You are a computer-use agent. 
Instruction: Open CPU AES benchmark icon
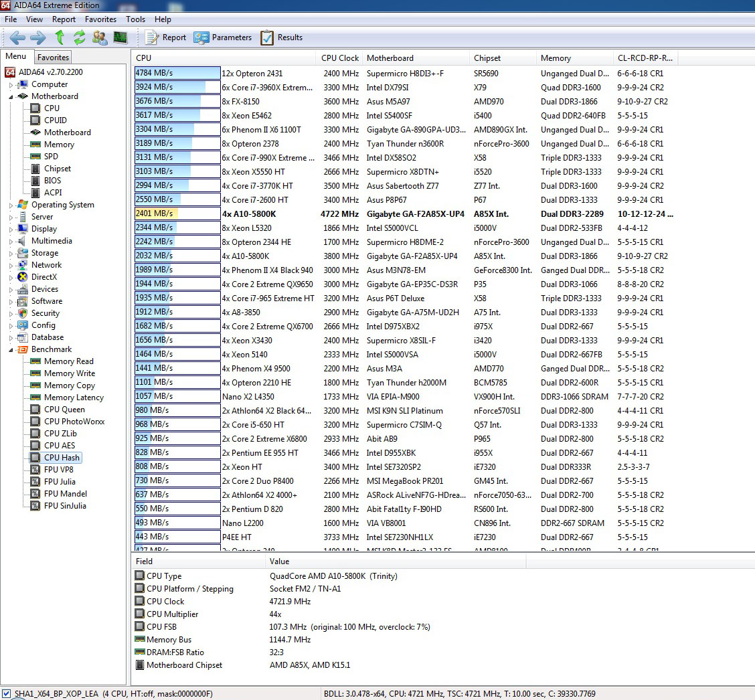click(35, 445)
